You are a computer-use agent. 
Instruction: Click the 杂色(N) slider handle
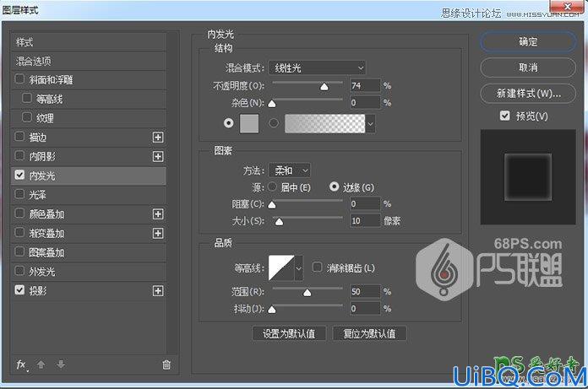[272, 104]
